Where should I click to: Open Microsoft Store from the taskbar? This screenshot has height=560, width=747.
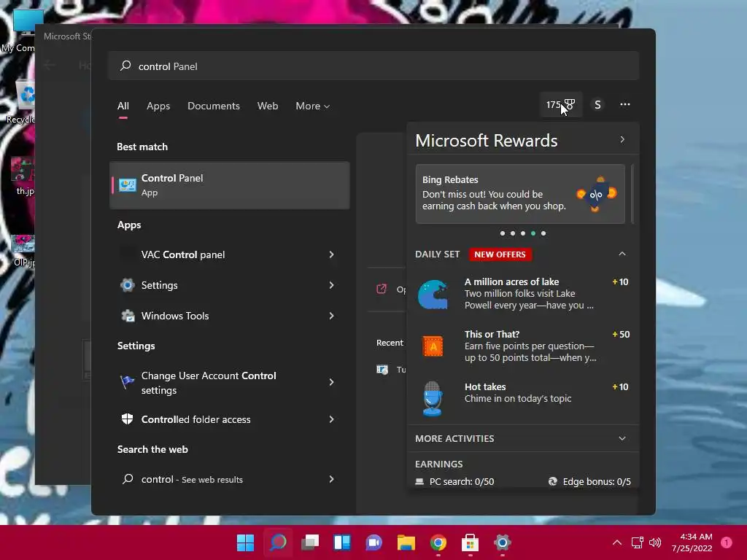tap(471, 542)
